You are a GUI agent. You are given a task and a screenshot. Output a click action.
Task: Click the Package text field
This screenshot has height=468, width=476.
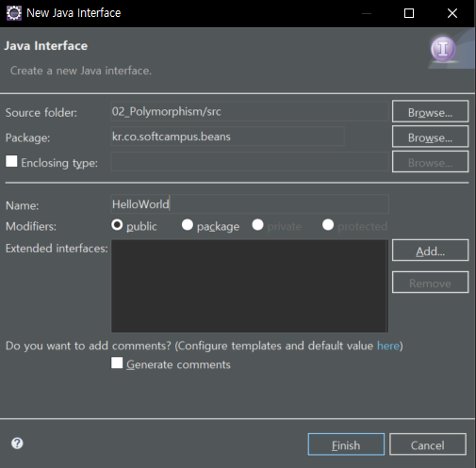tap(227, 137)
